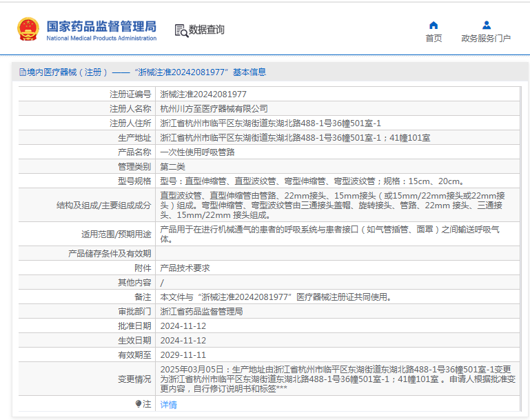
Task: Click the 变更情况 row label
Action: tap(134, 379)
